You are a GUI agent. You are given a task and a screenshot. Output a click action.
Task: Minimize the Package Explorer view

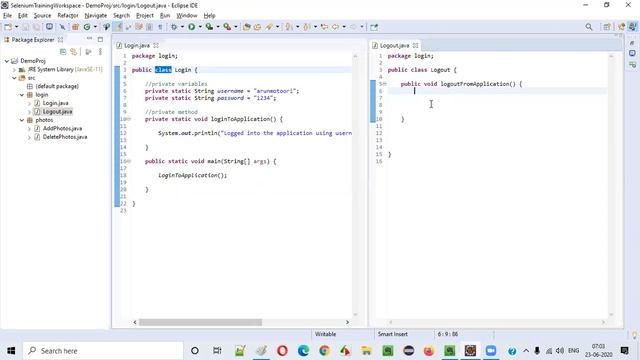(x=89, y=39)
